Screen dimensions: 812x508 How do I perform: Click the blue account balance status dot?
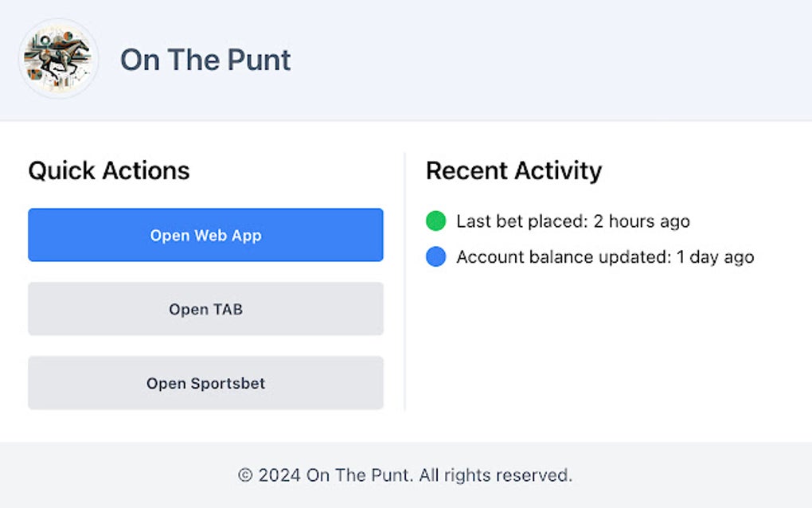click(x=435, y=256)
